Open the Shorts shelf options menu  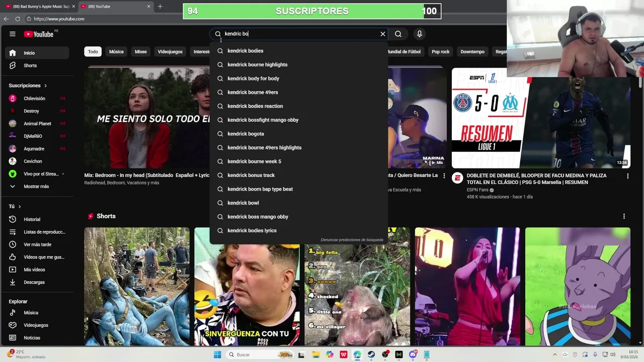click(624, 216)
